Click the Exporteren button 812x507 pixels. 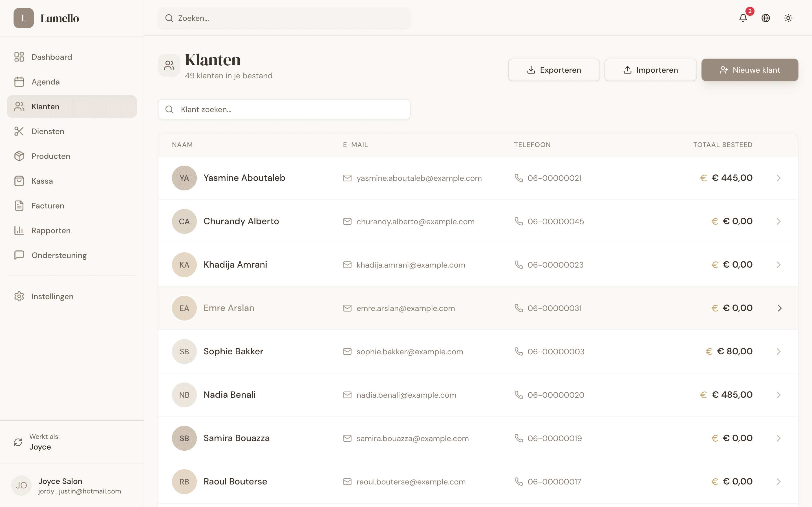pyautogui.click(x=554, y=70)
